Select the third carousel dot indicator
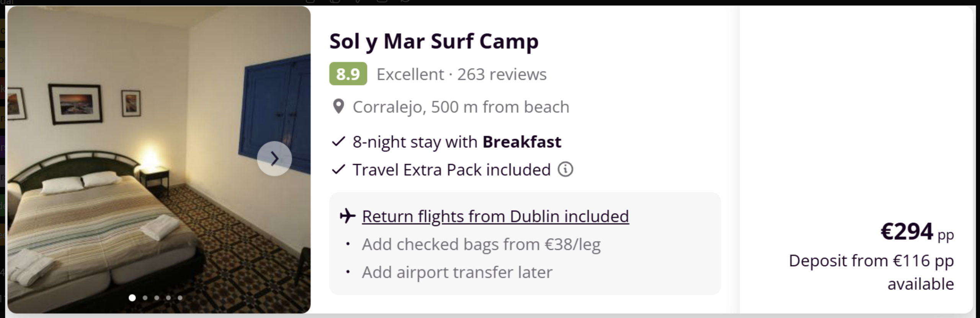This screenshot has width=980, height=318. (157, 297)
